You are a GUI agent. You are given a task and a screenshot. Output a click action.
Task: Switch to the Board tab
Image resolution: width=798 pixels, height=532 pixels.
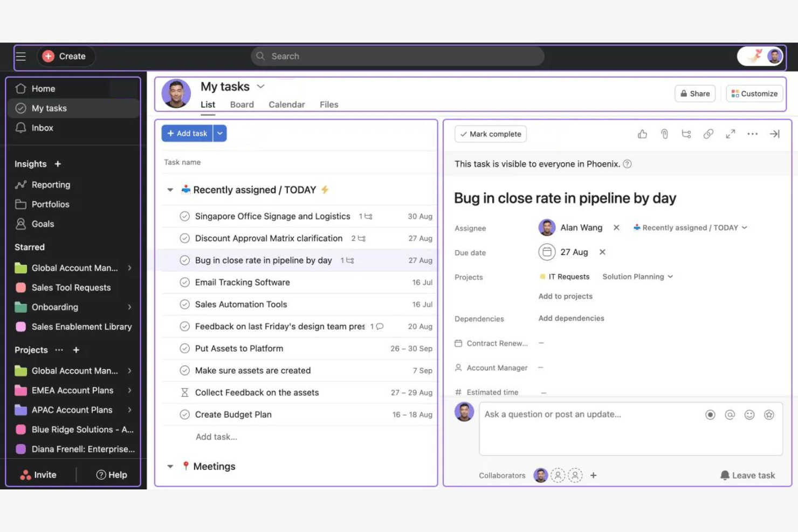[242, 104]
